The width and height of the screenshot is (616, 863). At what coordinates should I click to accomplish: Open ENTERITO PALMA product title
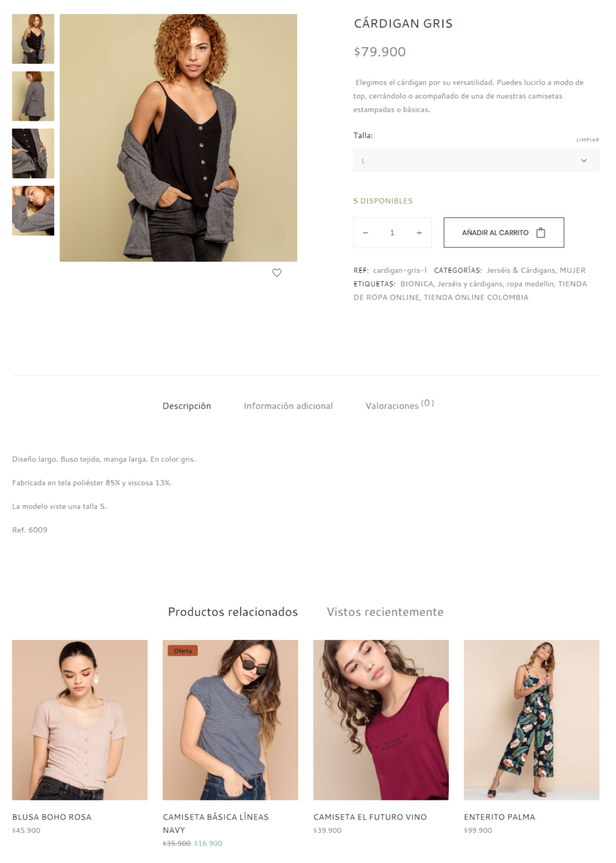coord(500,817)
